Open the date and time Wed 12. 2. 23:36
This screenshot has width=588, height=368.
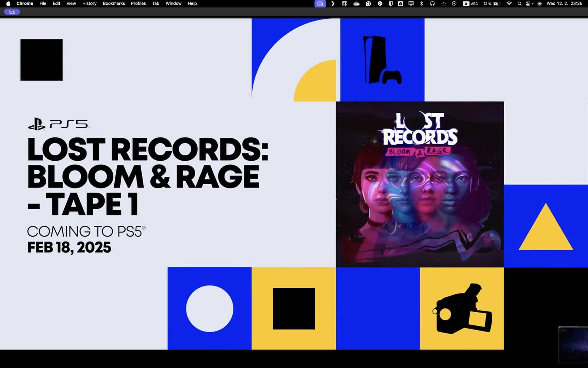pos(564,3)
